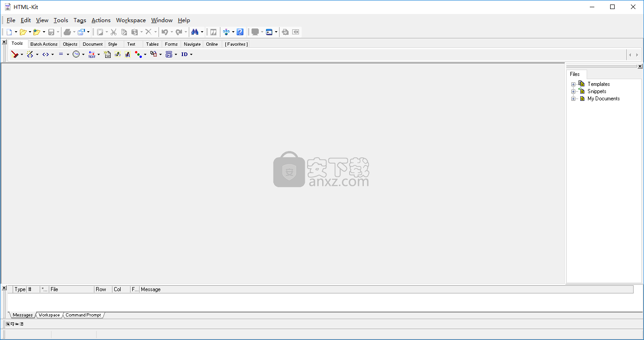
Task: Click the Save diskette icon
Action: (51, 32)
